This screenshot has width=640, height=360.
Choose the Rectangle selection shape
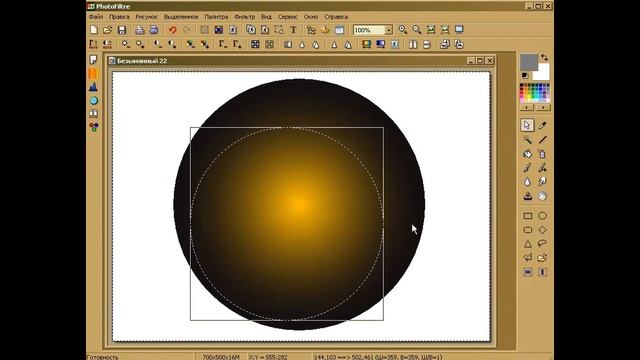click(x=527, y=216)
